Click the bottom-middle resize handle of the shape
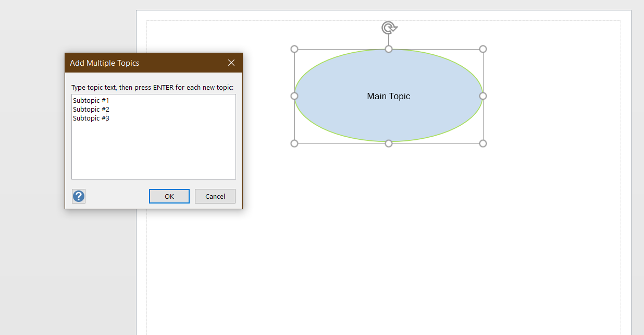644x335 pixels. (389, 143)
